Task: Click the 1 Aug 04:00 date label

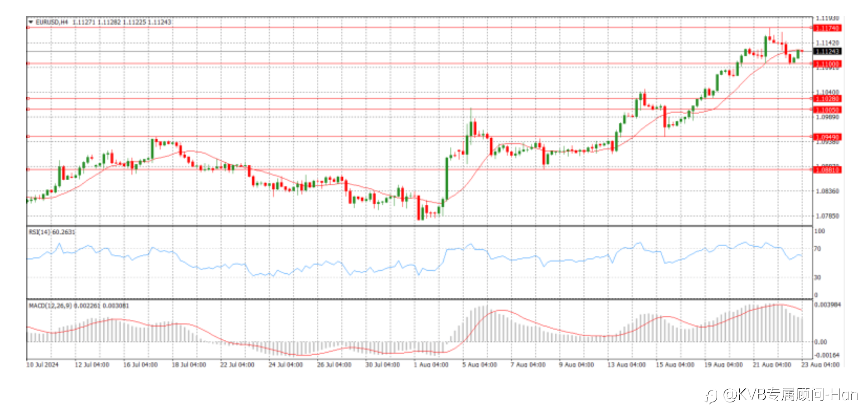Action: [431, 365]
